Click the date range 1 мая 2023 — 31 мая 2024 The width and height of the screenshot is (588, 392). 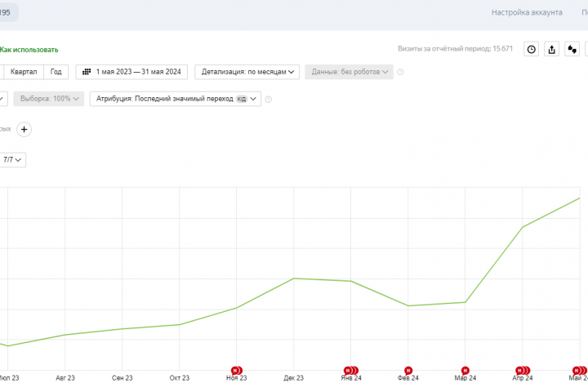tap(131, 72)
